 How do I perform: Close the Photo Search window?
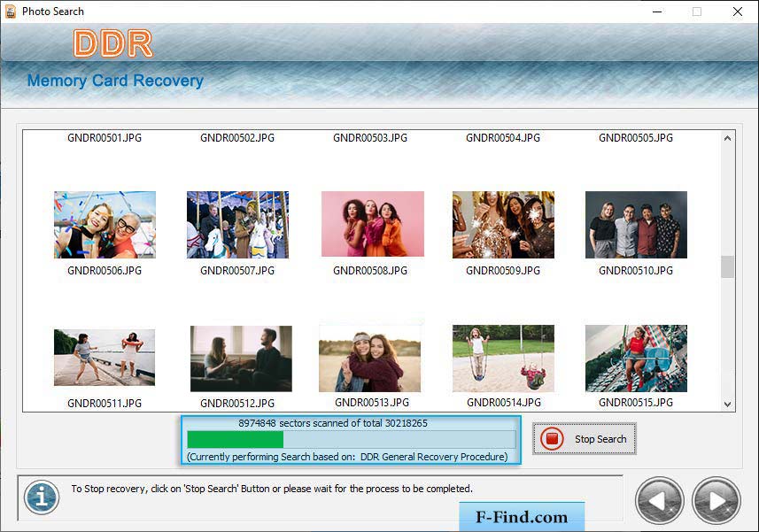point(737,12)
